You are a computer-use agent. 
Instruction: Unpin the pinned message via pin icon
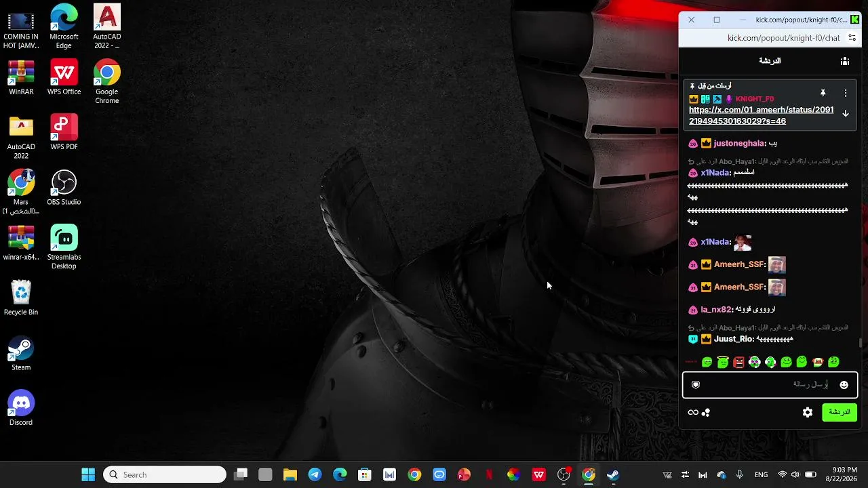823,93
